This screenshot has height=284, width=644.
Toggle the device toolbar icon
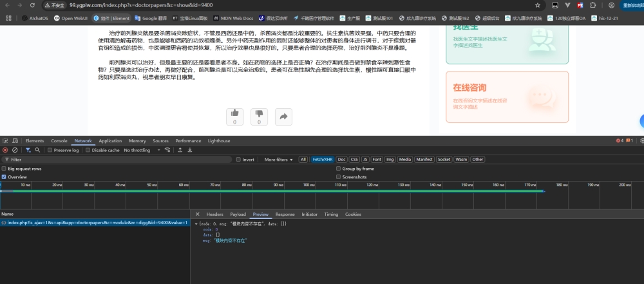click(x=15, y=140)
